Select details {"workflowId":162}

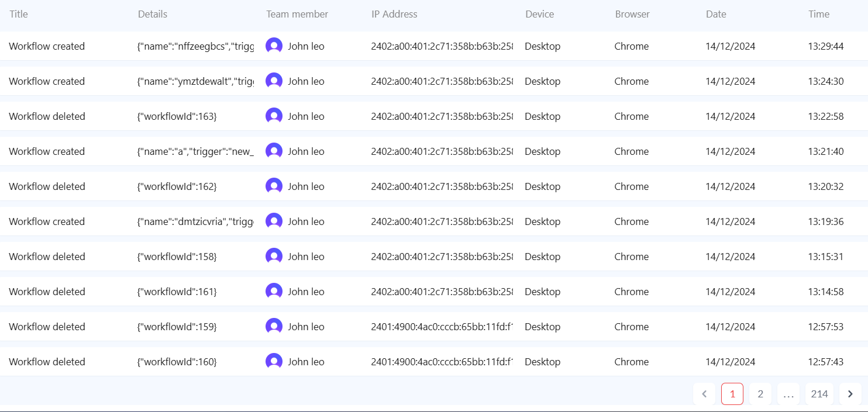[177, 186]
